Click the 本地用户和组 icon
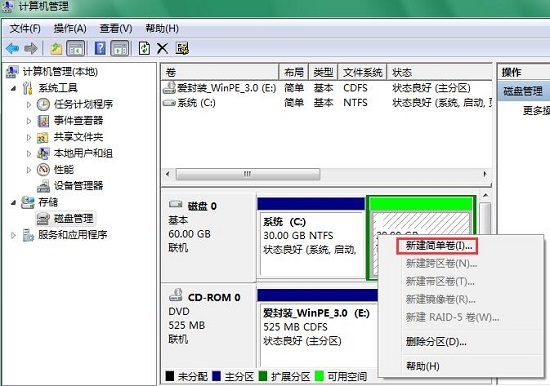This screenshot has height=386, width=550. pos(43,153)
